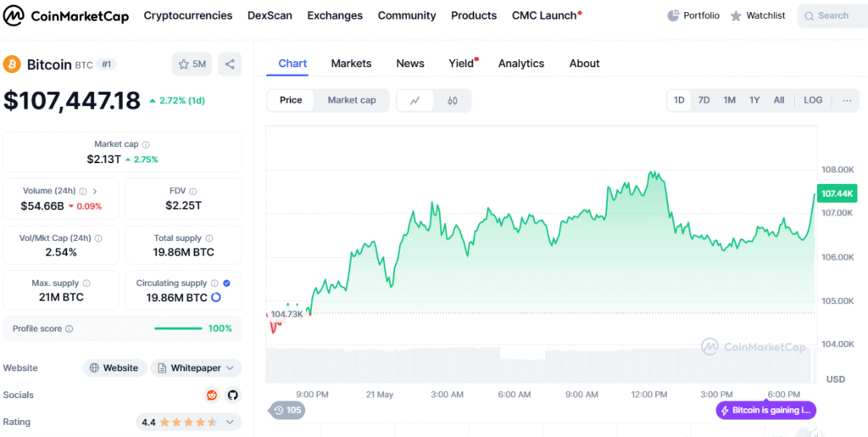Open the Products menu
The image size is (868, 437).
(474, 15)
